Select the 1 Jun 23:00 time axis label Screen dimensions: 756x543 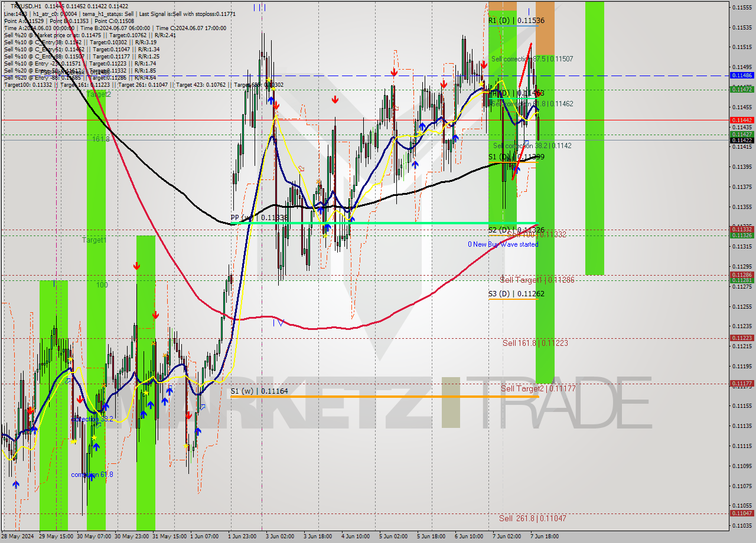click(x=243, y=537)
